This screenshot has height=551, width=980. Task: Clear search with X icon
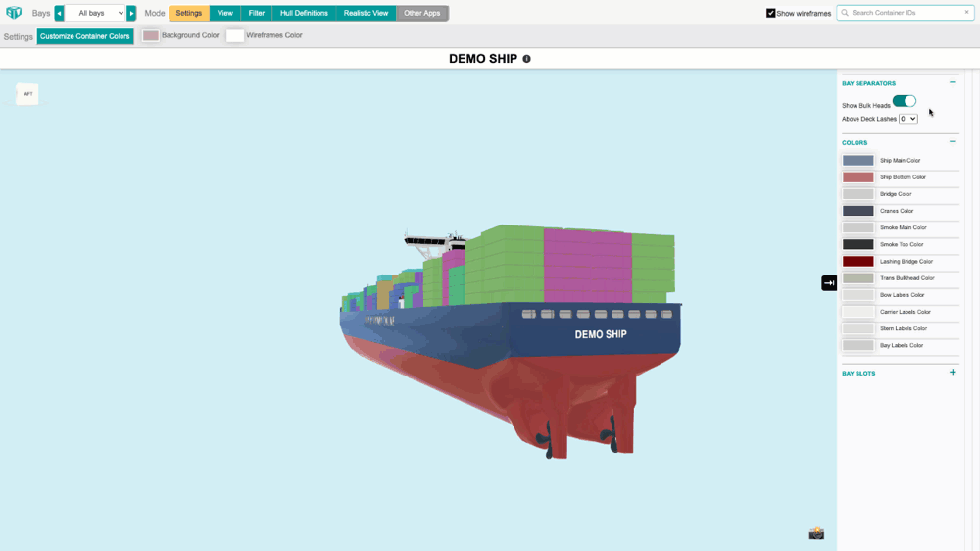966,13
